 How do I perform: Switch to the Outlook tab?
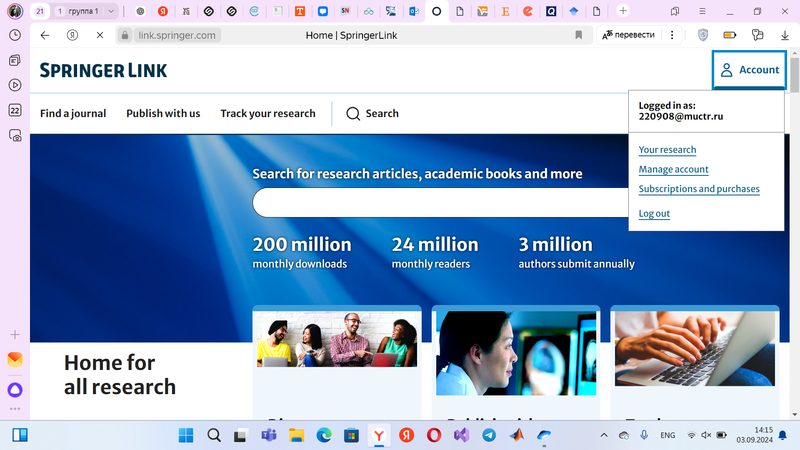414,11
